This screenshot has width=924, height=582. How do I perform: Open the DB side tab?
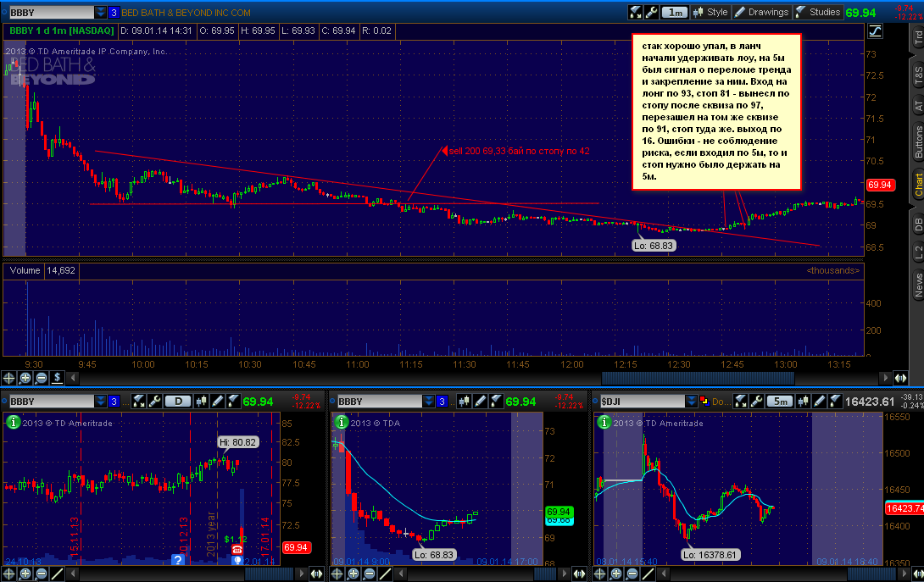(917, 224)
